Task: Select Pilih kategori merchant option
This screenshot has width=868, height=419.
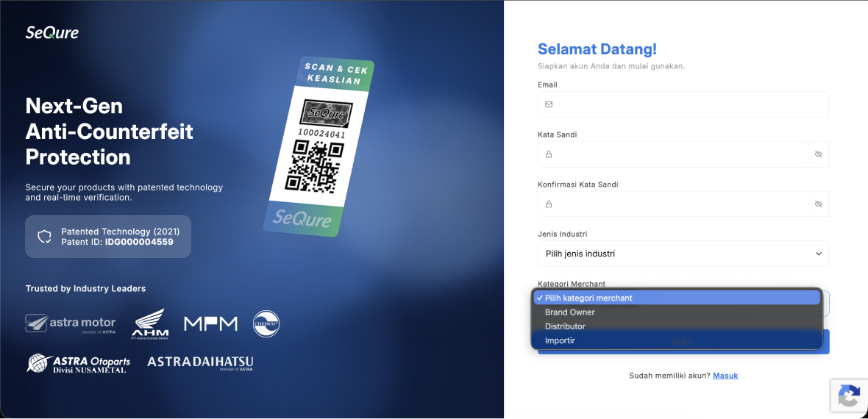Action: [x=677, y=298]
